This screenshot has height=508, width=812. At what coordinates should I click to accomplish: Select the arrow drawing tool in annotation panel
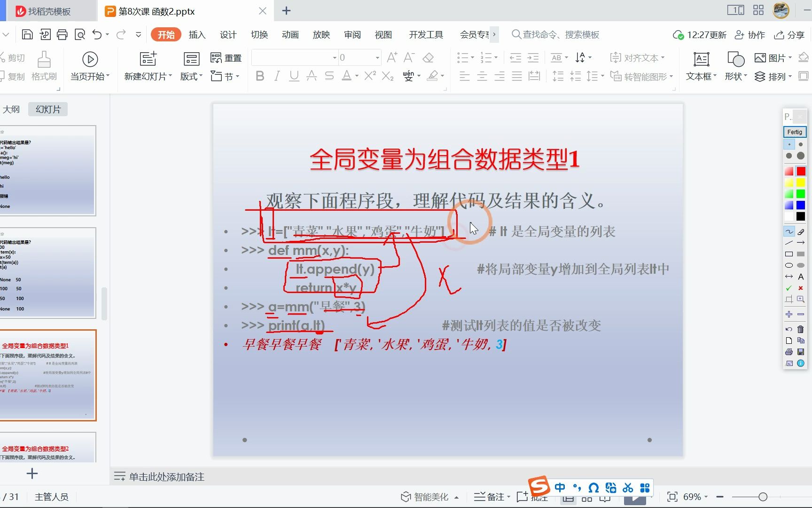(801, 243)
